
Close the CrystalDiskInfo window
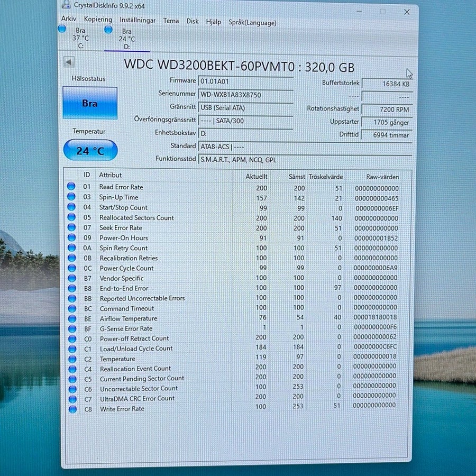click(x=407, y=12)
